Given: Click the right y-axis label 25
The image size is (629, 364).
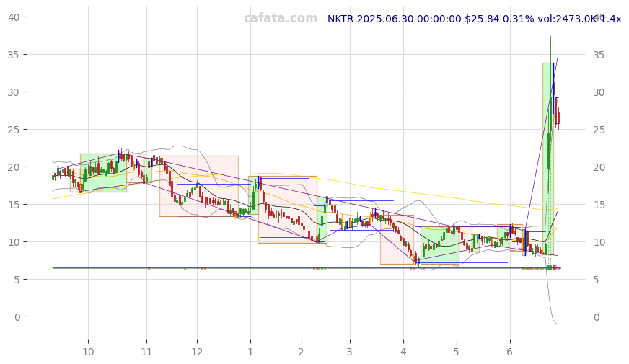Looking at the screenshot, I should point(599,130).
